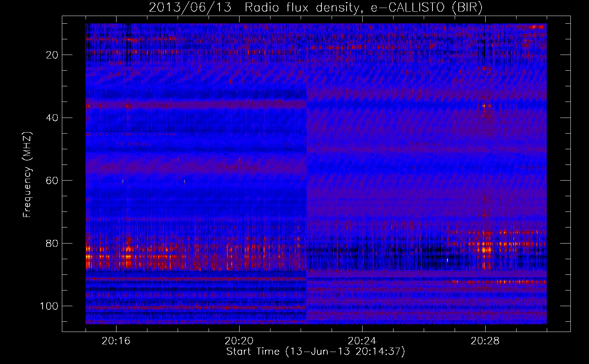Click the '80' frequency tick label
Viewport: 589px width, 364px height.
coord(52,244)
